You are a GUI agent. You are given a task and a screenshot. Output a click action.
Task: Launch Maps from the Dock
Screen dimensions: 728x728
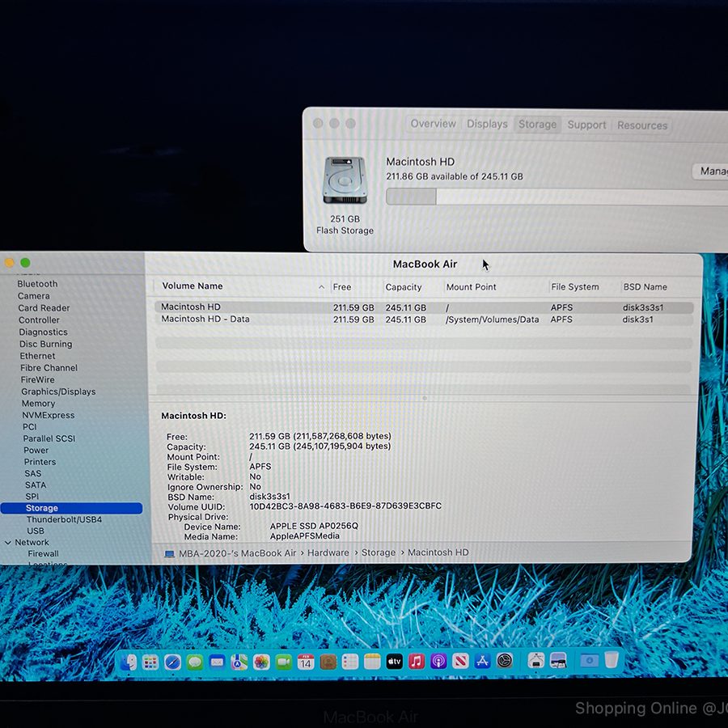coord(239,662)
